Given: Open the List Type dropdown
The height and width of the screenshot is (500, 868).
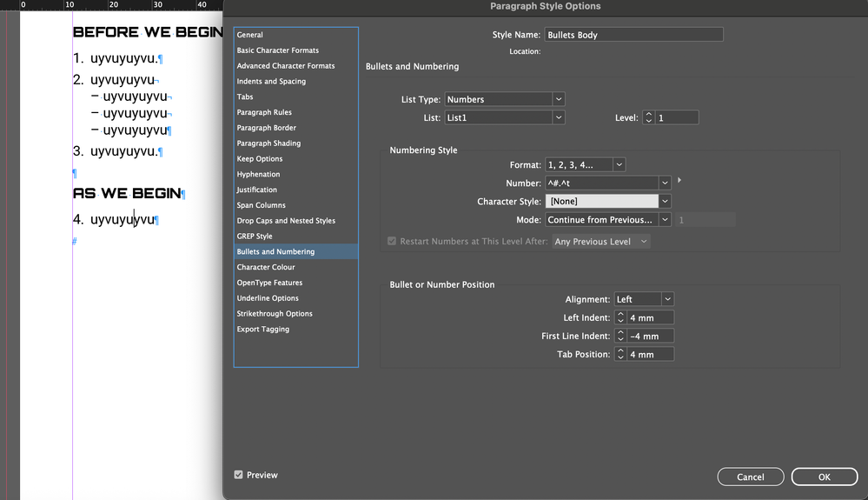Looking at the screenshot, I should click(504, 99).
